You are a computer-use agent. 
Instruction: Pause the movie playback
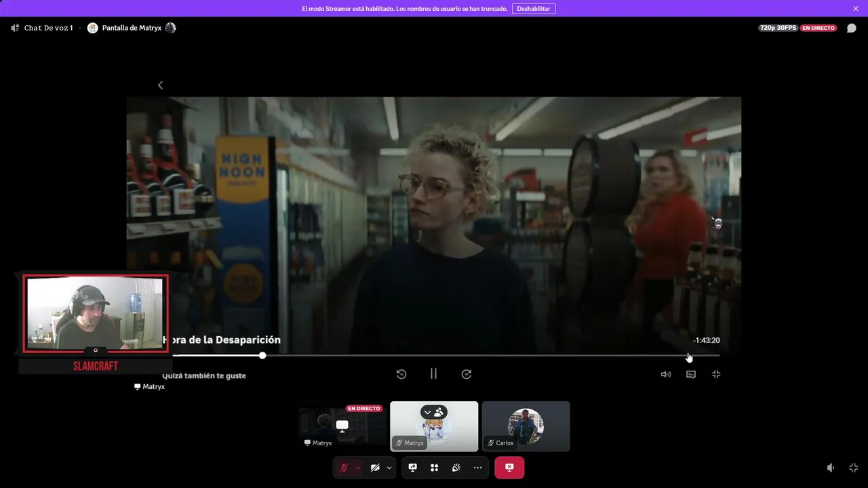[x=433, y=374]
